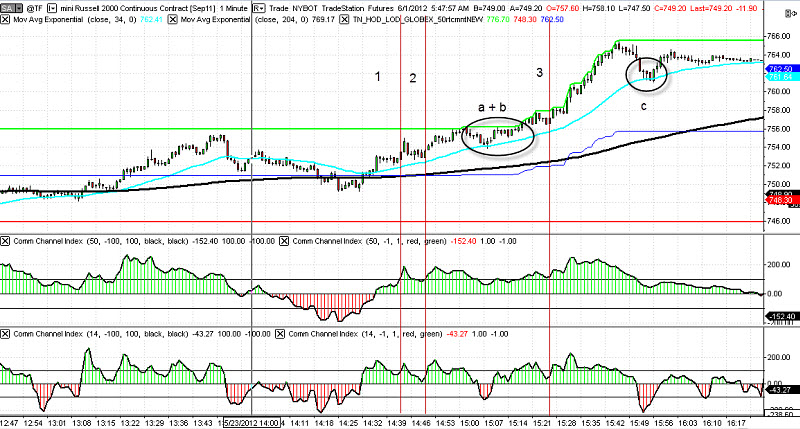
Task: Click the 766.00 price axis label
Action: [x=779, y=36]
